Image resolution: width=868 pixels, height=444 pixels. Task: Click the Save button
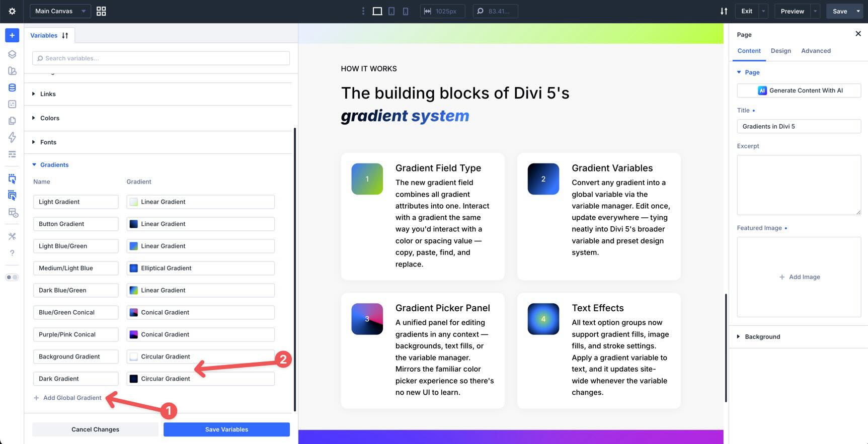point(839,11)
